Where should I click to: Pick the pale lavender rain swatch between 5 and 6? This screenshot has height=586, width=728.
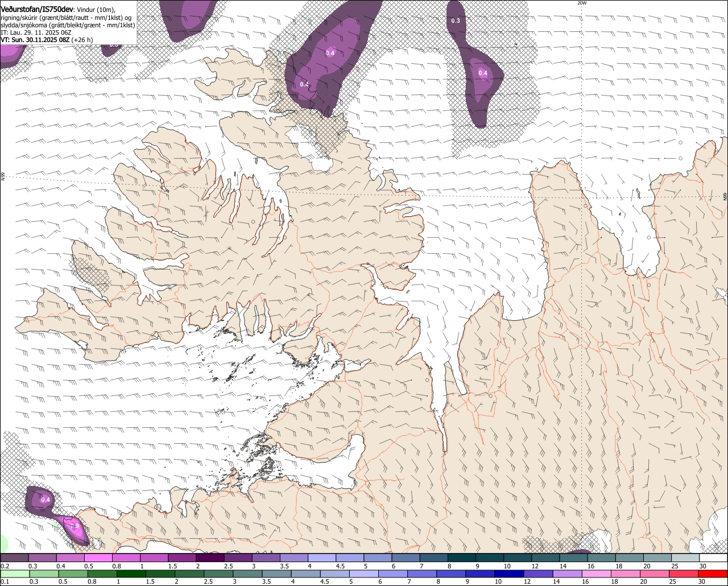[364, 574]
